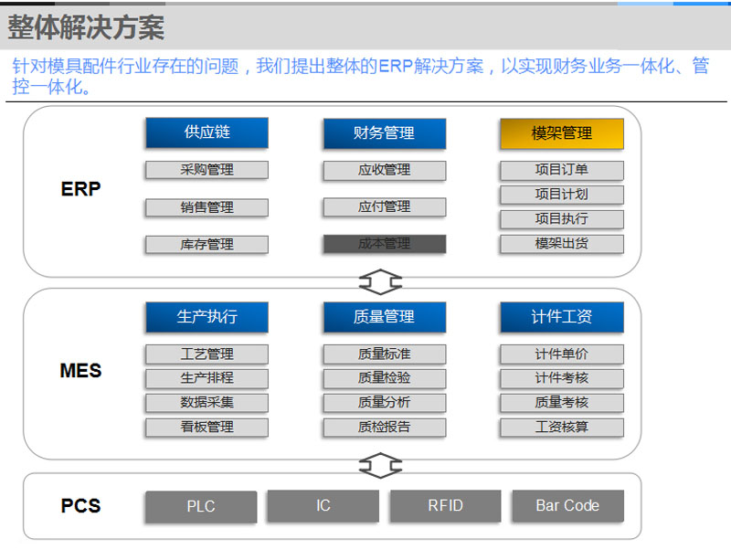The height and width of the screenshot is (560, 731).
Task: Click the double arrow between MES and PCS
Action: pos(380,466)
